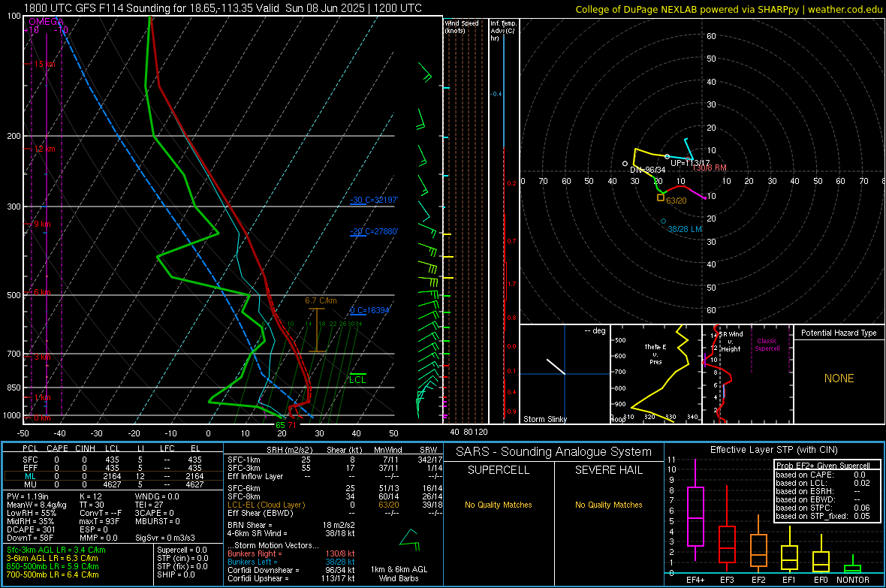886x588 pixels.
Task: Select the highlighted ML parcel row
Action: click(x=113, y=476)
